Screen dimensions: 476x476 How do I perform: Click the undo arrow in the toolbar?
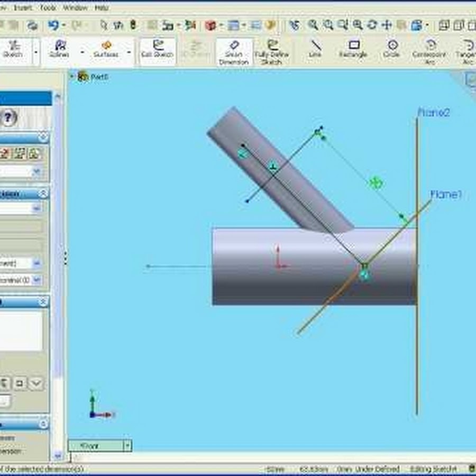point(53,25)
